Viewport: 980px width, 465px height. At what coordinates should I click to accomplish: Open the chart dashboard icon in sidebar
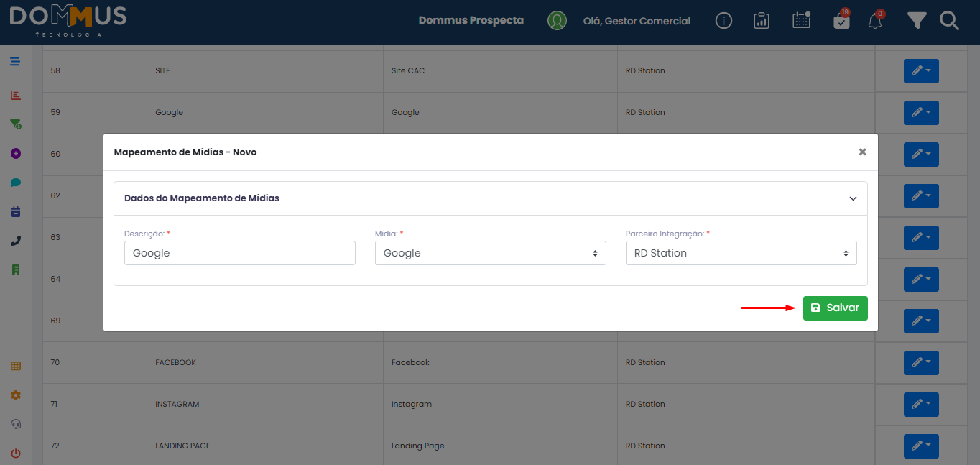tap(16, 95)
